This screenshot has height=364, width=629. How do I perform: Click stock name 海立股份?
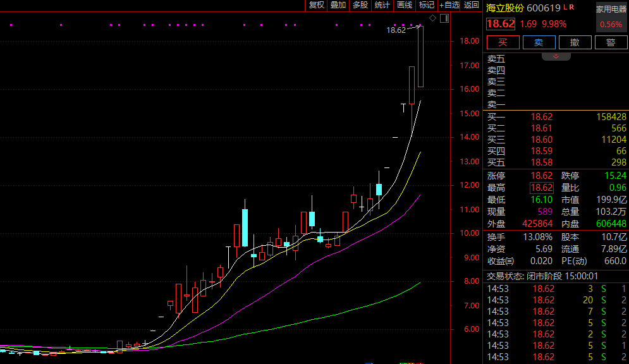coord(505,8)
